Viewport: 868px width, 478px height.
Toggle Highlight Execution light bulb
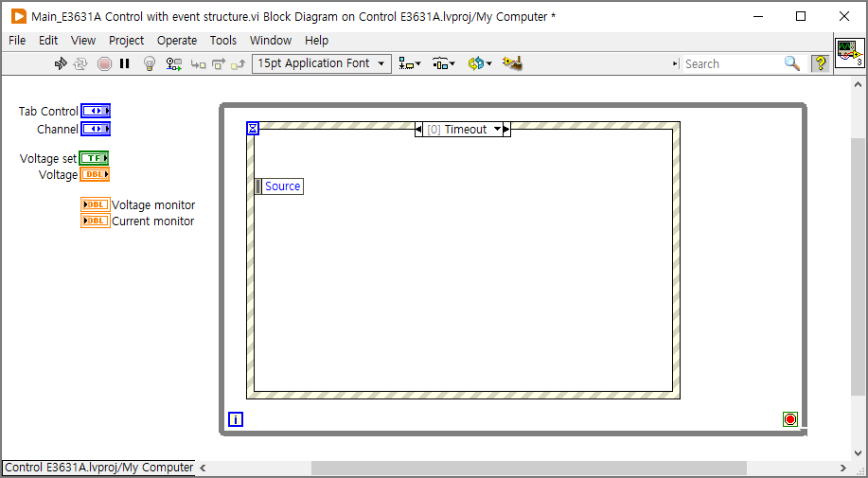point(149,63)
